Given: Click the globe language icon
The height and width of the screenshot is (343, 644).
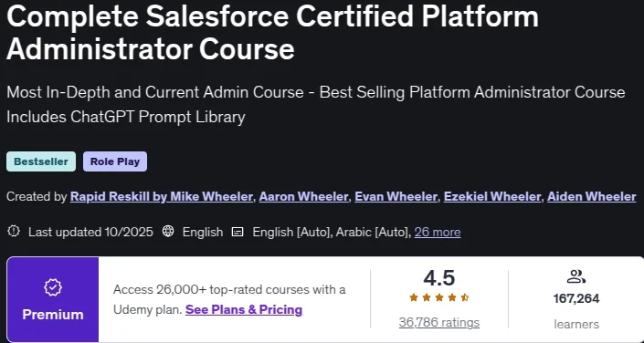Looking at the screenshot, I should click(x=168, y=232).
